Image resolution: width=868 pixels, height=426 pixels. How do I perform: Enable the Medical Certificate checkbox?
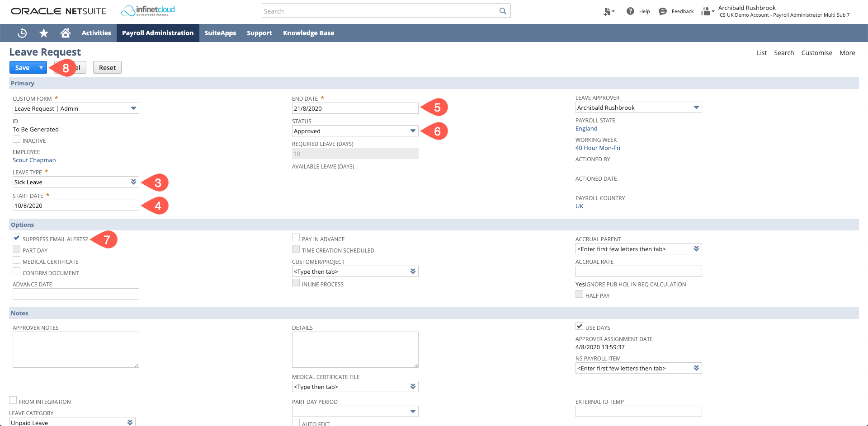click(17, 260)
